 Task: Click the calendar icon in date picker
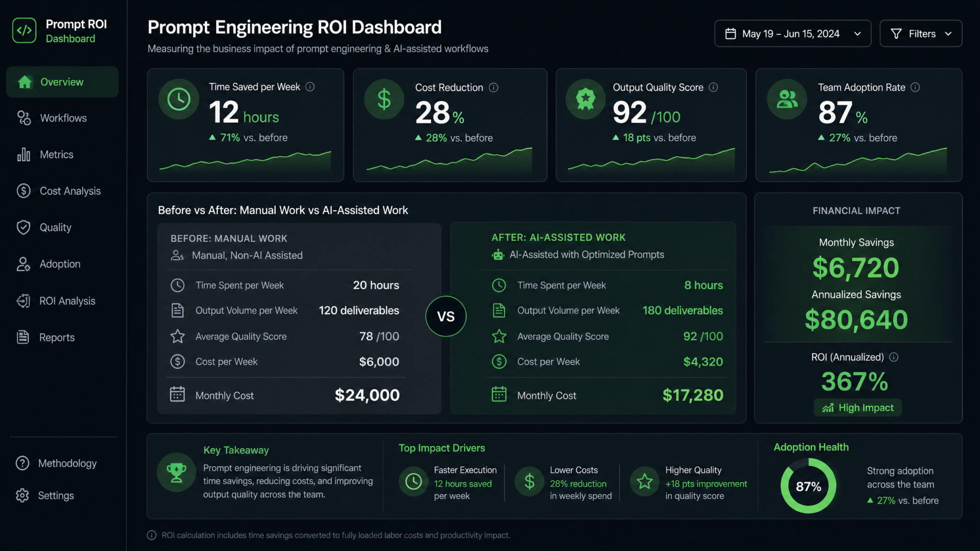click(731, 33)
